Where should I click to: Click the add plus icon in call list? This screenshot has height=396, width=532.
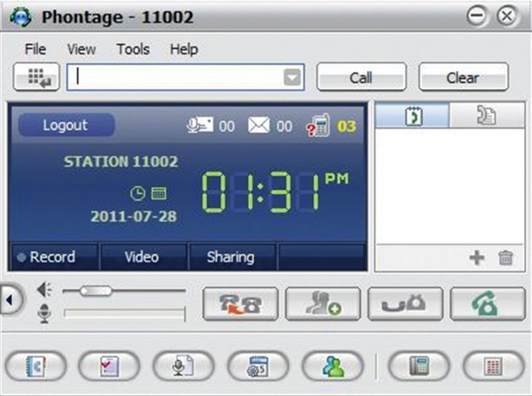(x=477, y=258)
